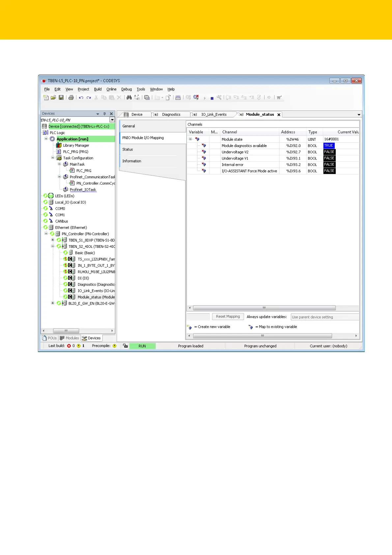Image resolution: width=392 pixels, height=555 pixels.
Task: Expand the BL20_E_GW_EN node
Action: [53, 303]
